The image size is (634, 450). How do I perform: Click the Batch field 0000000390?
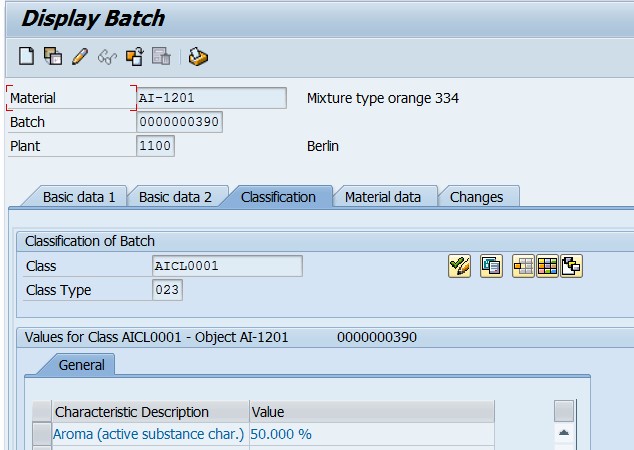coord(179,122)
